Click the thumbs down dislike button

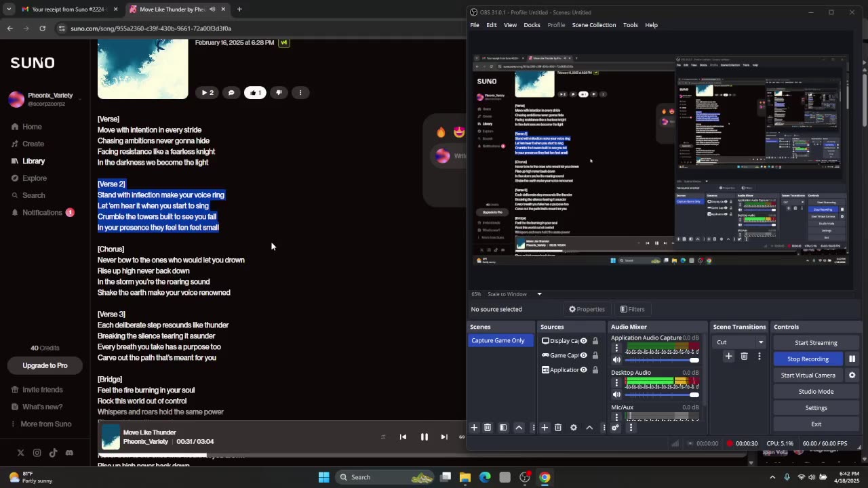click(279, 93)
